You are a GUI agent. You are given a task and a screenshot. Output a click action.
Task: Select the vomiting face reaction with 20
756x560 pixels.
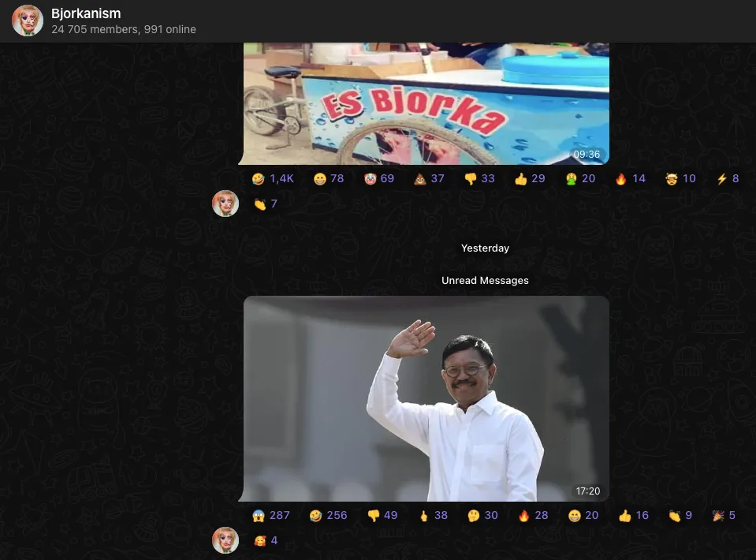pos(579,179)
